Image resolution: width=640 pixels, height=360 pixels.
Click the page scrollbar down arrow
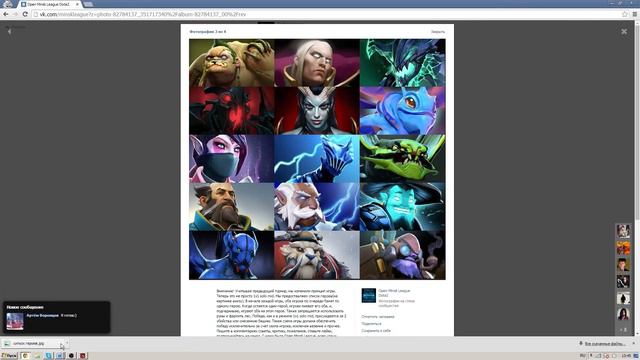click(637, 333)
